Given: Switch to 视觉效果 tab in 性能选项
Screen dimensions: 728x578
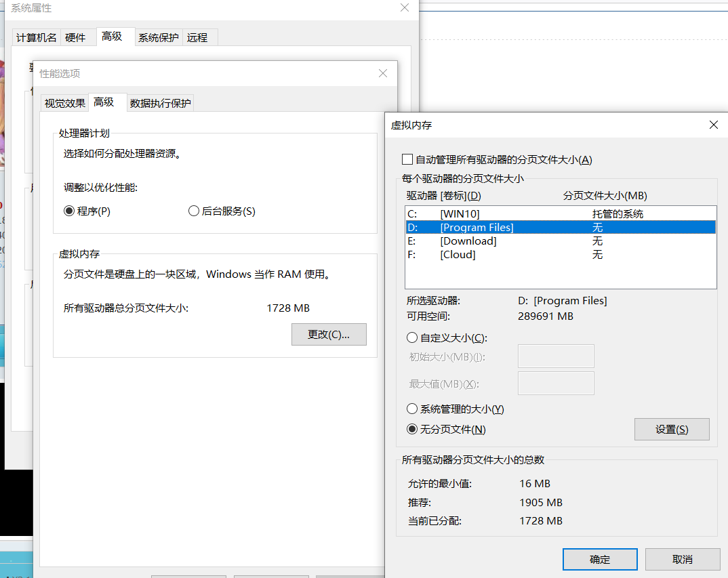Looking at the screenshot, I should 64,103.
